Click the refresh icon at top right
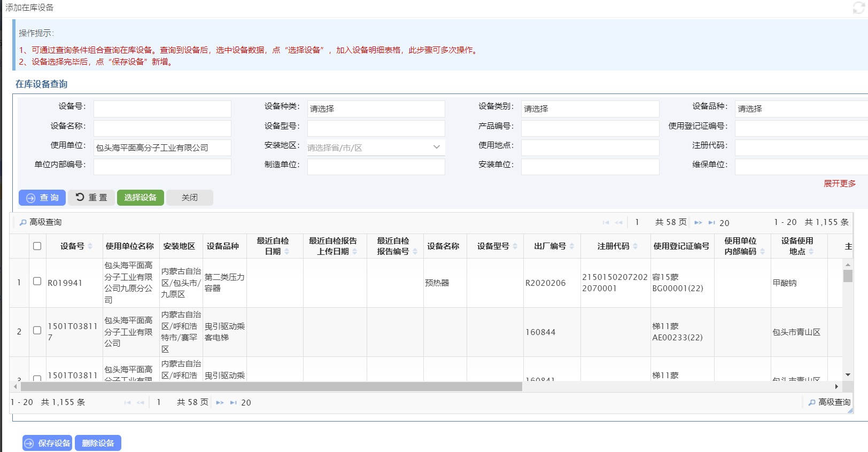868x452 pixels. [x=859, y=8]
